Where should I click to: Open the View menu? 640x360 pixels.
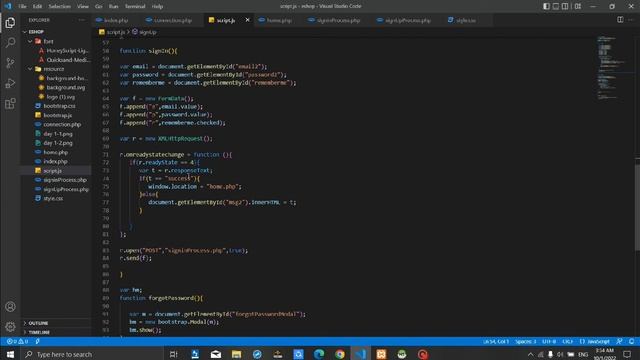click(x=83, y=6)
